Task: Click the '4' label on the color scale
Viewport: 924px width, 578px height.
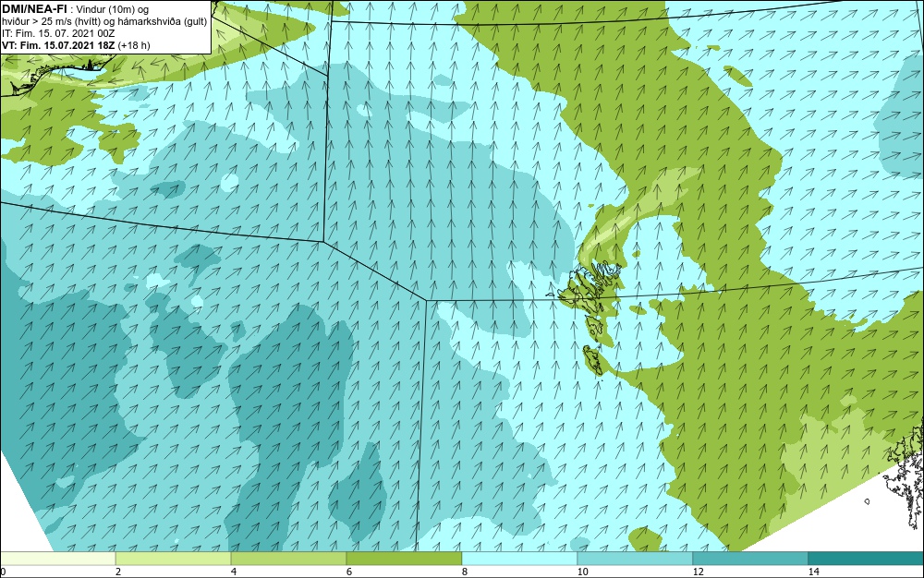Action: (234, 572)
